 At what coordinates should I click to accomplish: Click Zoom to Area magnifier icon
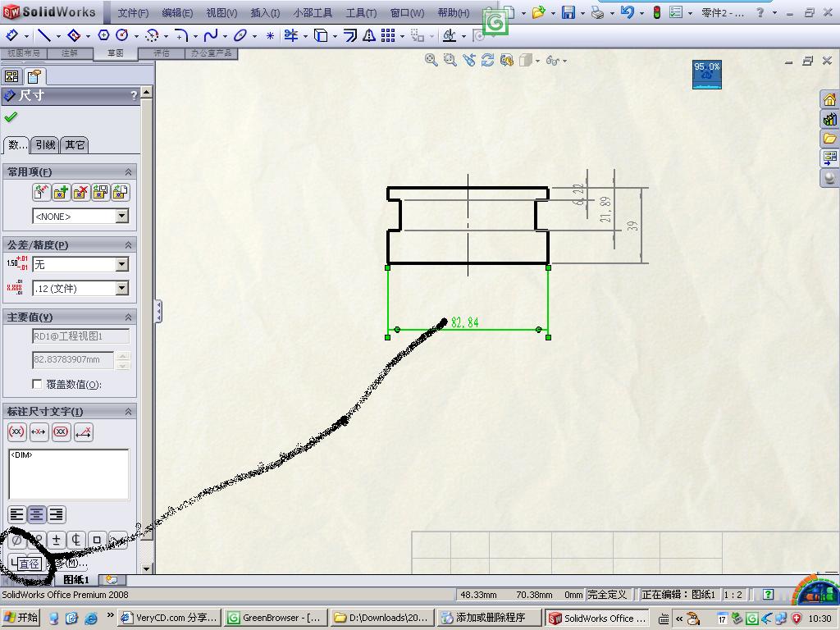pyautogui.click(x=450, y=60)
